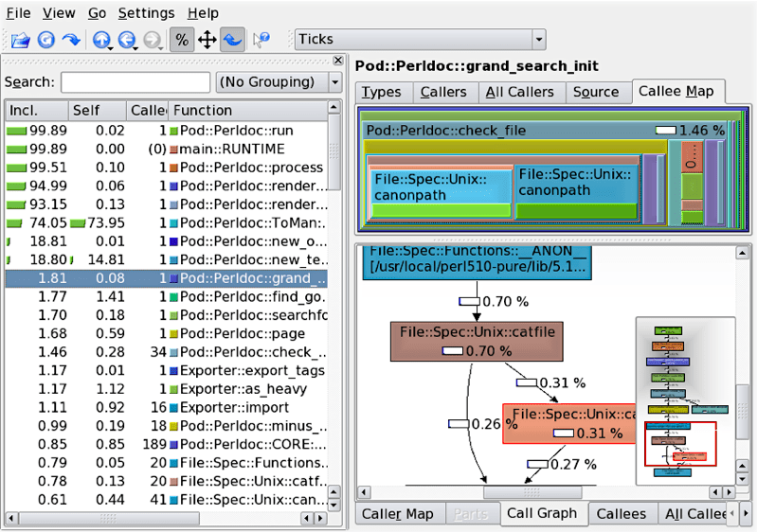The height and width of the screenshot is (532, 757).
Task: Open the Ticks event type dropdown
Action: click(x=418, y=39)
